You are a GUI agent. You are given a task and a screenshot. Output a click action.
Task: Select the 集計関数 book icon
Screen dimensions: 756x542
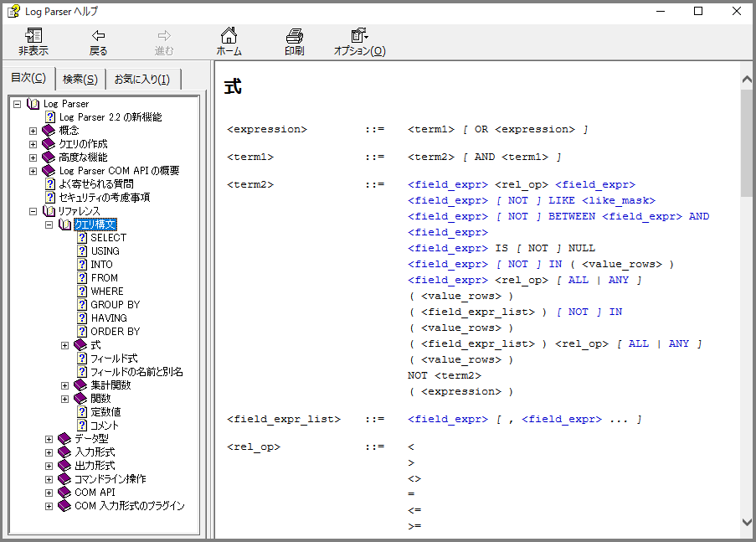pos(80,385)
